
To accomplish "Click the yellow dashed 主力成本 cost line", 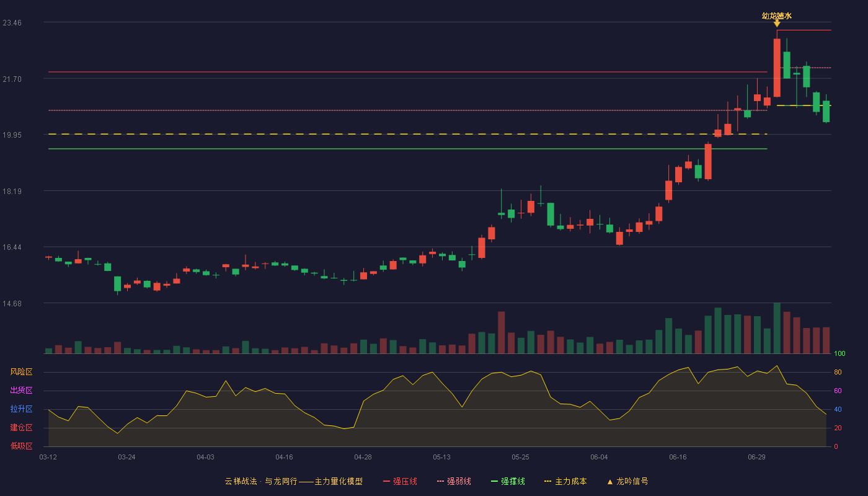I will [408, 134].
